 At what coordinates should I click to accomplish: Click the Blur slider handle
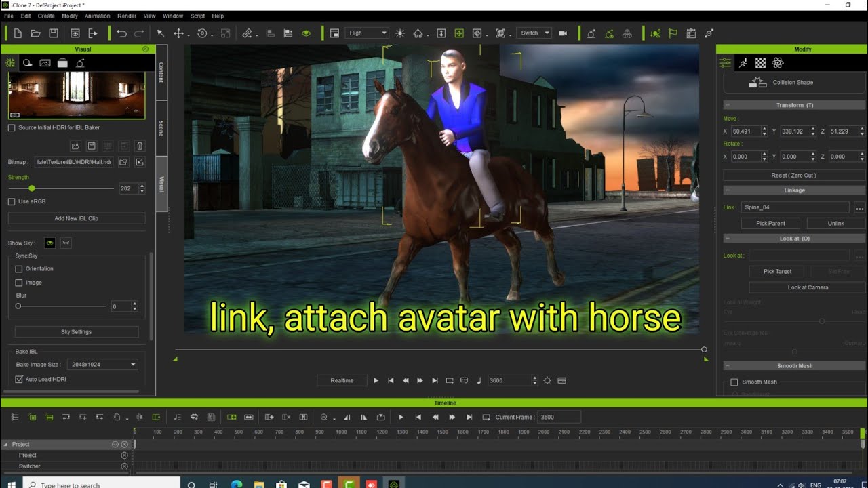[18, 306]
